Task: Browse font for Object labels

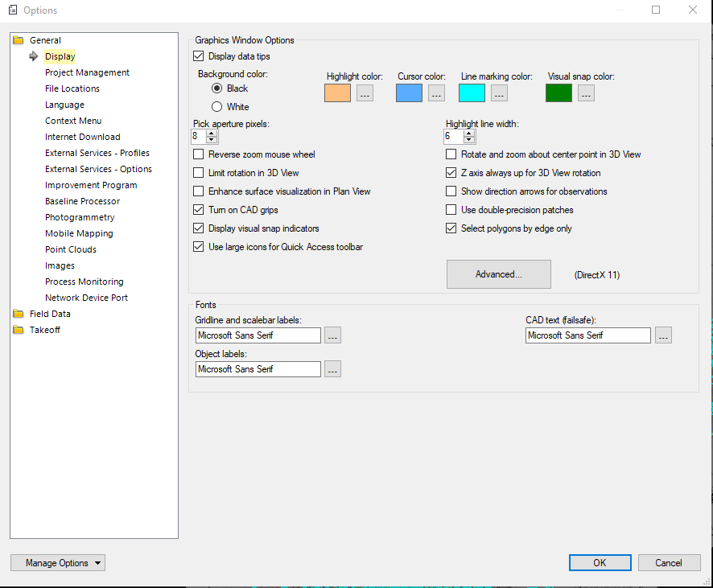Action: click(333, 369)
